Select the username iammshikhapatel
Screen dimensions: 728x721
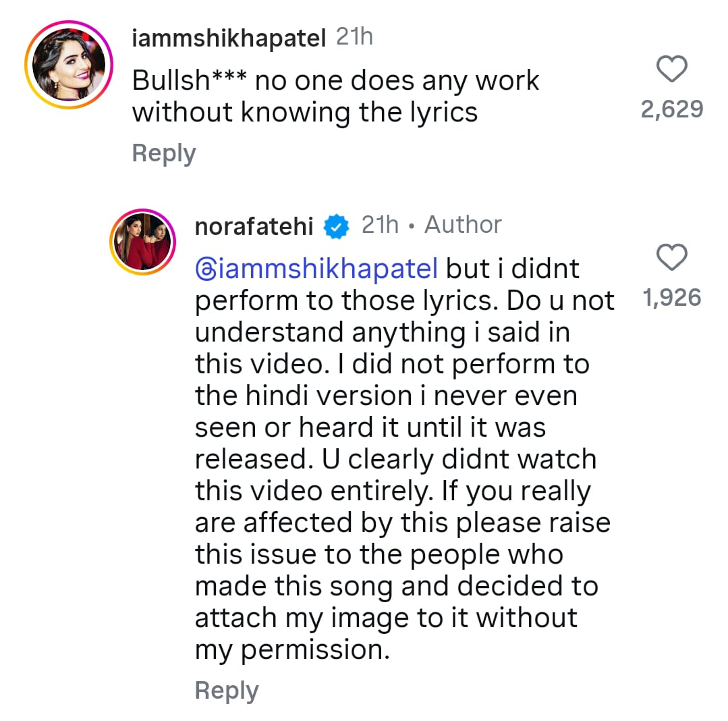click(229, 38)
